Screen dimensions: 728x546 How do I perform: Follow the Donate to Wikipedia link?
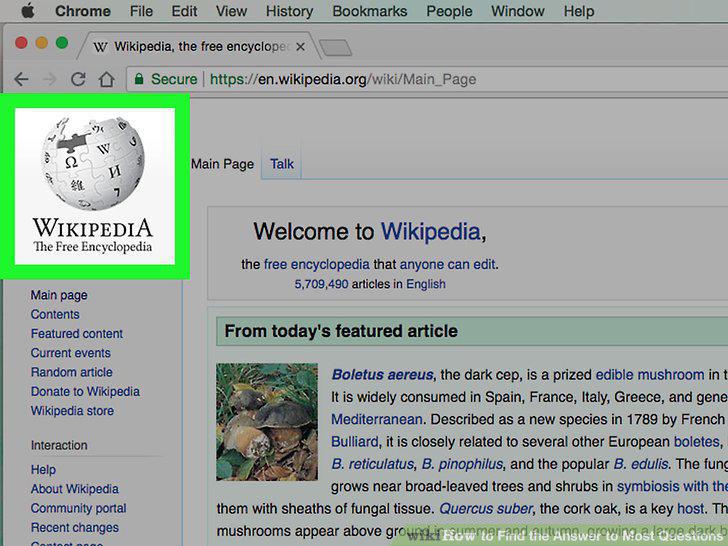click(x=85, y=391)
